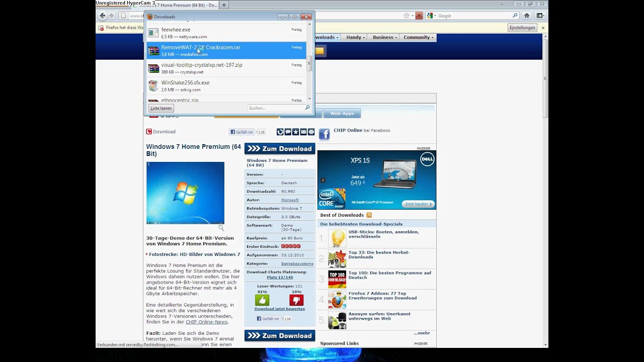This screenshot has width=644, height=362.
Task: Click the search magnifier in Google box
Action: [515, 16]
